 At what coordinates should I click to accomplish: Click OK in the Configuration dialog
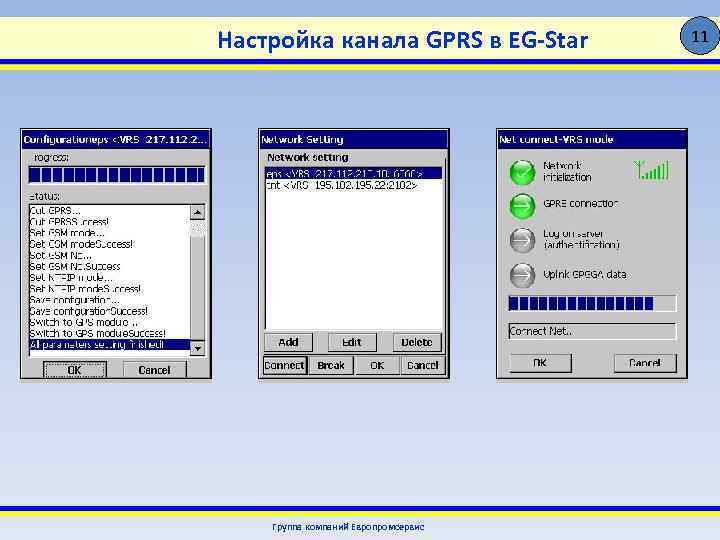pyautogui.click(x=75, y=370)
